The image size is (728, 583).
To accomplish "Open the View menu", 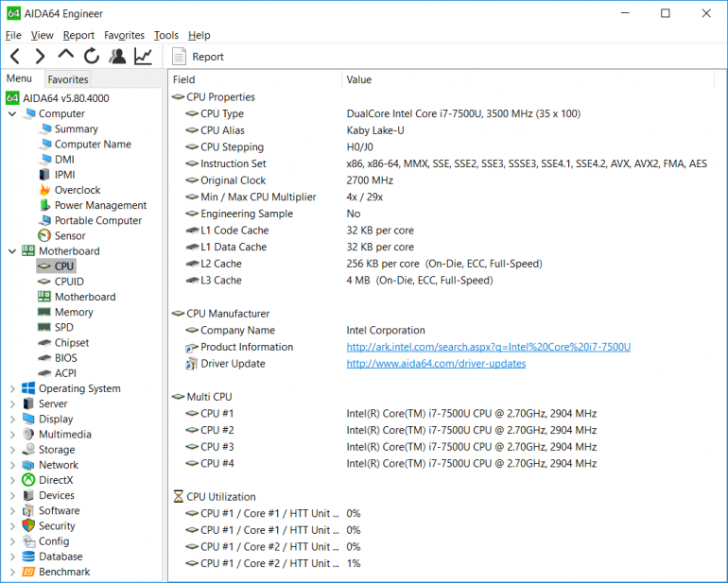I will coord(42,35).
